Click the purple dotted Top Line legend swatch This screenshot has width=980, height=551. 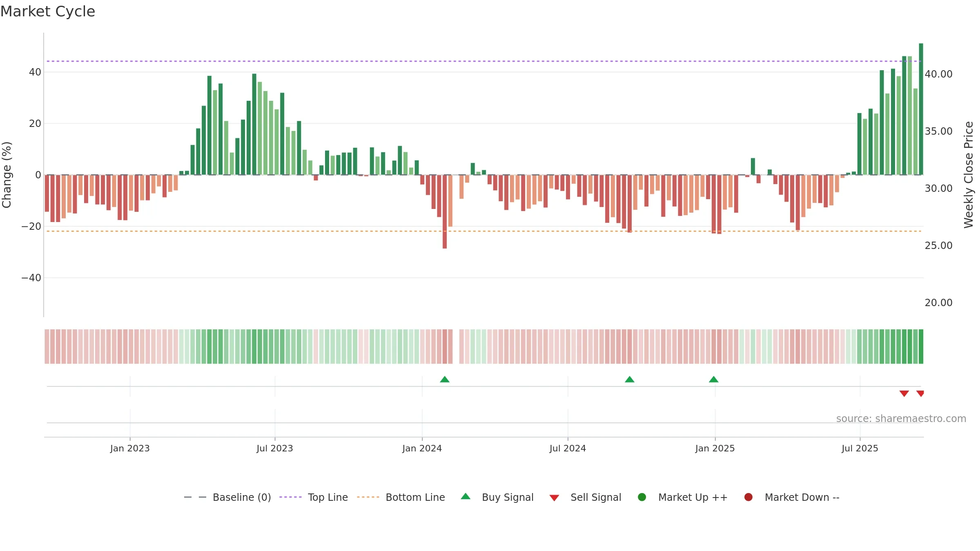[x=290, y=497]
